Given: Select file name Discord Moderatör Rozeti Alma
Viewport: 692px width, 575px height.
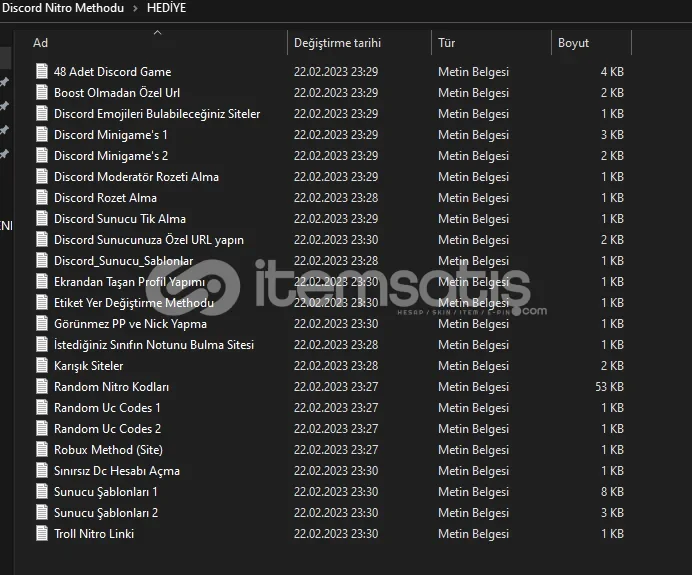Looking at the screenshot, I should [x=136, y=177].
